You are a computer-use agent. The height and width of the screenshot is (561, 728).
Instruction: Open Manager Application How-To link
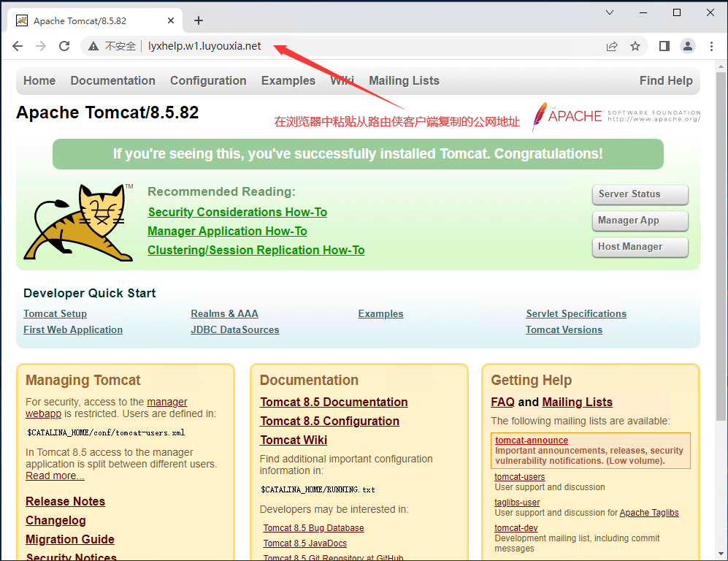[x=227, y=232]
